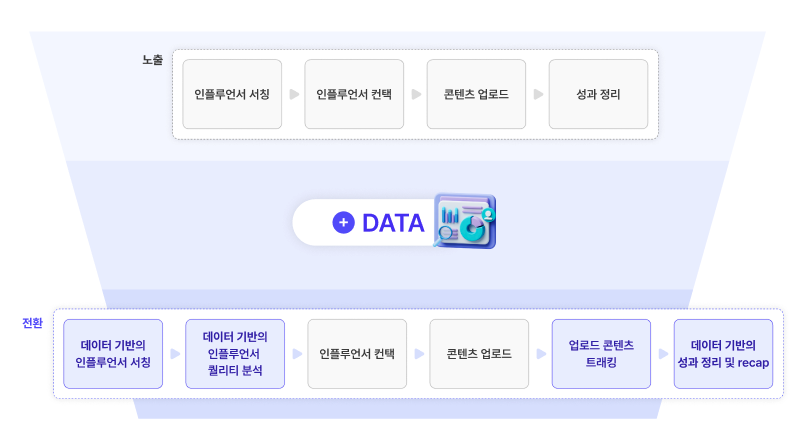This screenshot has height=424, width=795.
Task: Select the 인플루언서 서칭 box in 노출 row
Action: pyautogui.click(x=232, y=94)
